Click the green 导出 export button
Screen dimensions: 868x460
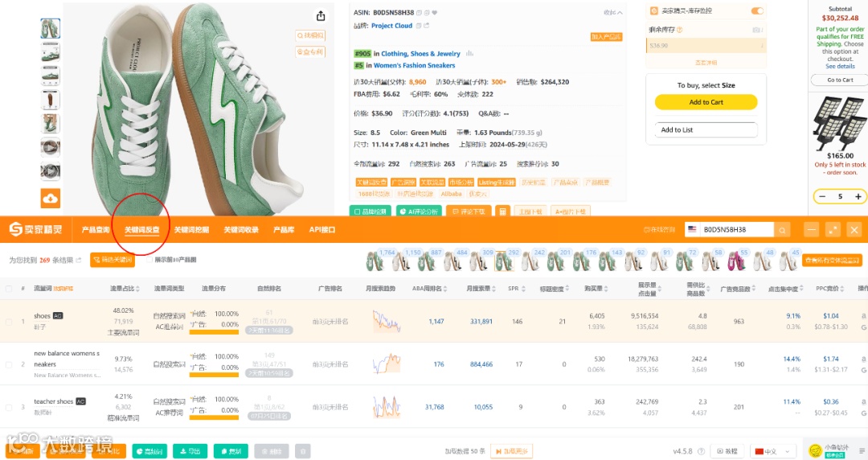point(190,451)
